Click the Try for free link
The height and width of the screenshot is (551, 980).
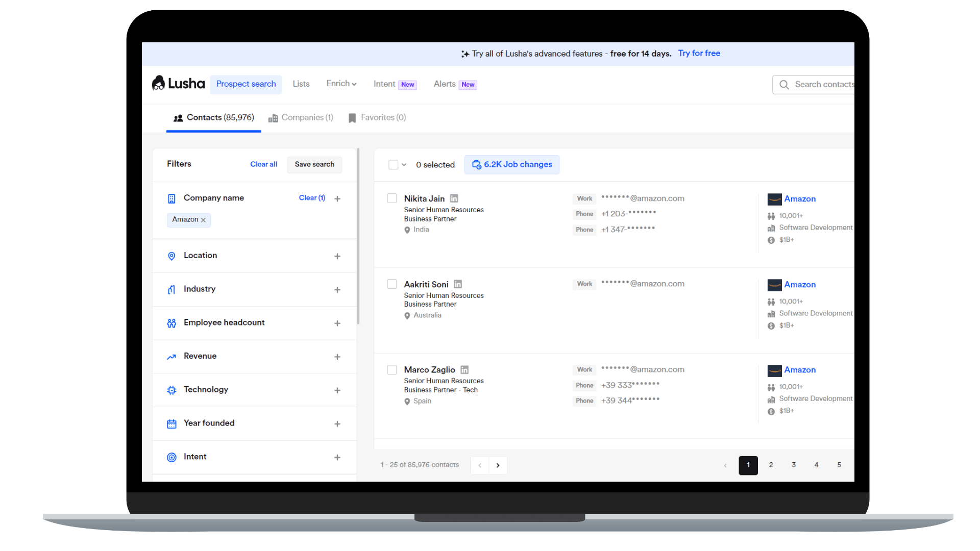699,54
